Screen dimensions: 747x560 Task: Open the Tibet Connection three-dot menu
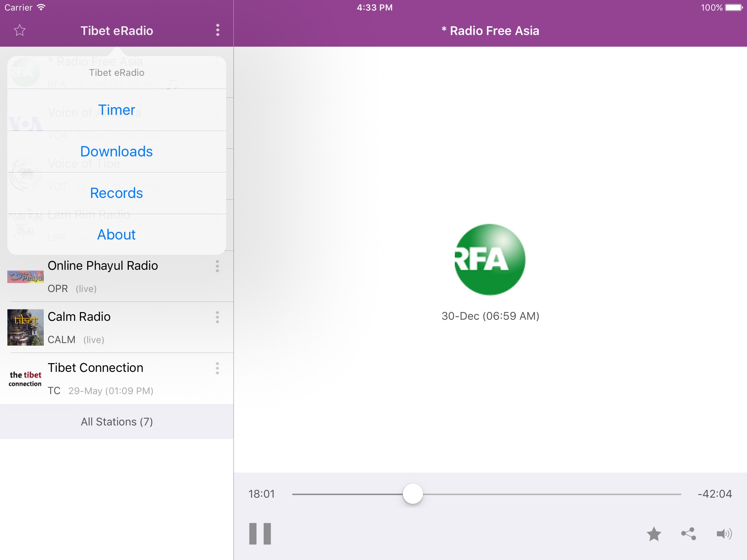point(217,368)
